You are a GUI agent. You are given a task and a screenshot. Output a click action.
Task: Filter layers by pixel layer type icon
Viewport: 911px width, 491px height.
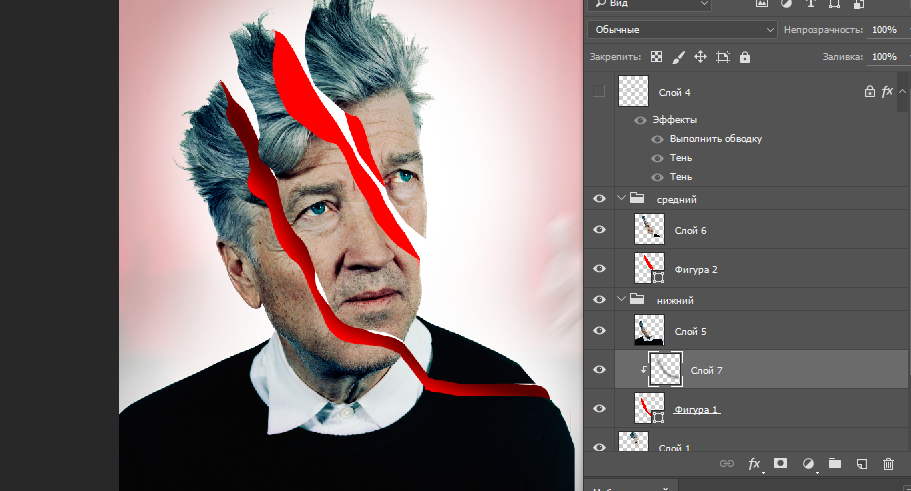coord(762,3)
